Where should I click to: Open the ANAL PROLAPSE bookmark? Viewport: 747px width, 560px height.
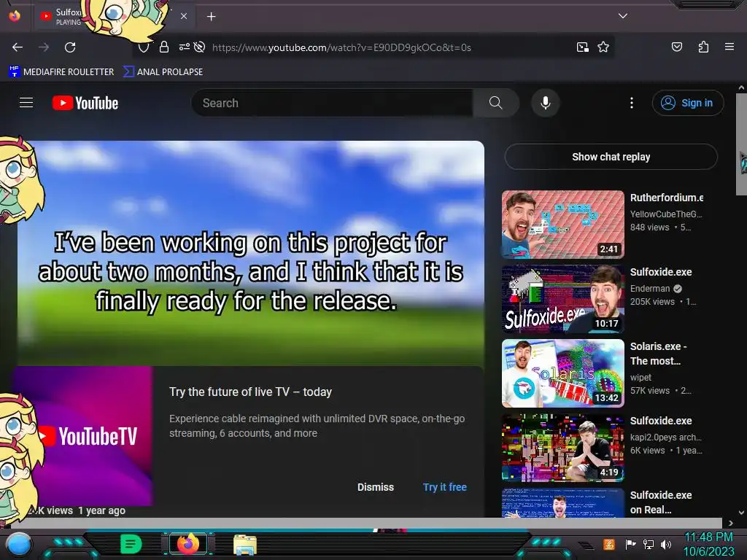163,72
